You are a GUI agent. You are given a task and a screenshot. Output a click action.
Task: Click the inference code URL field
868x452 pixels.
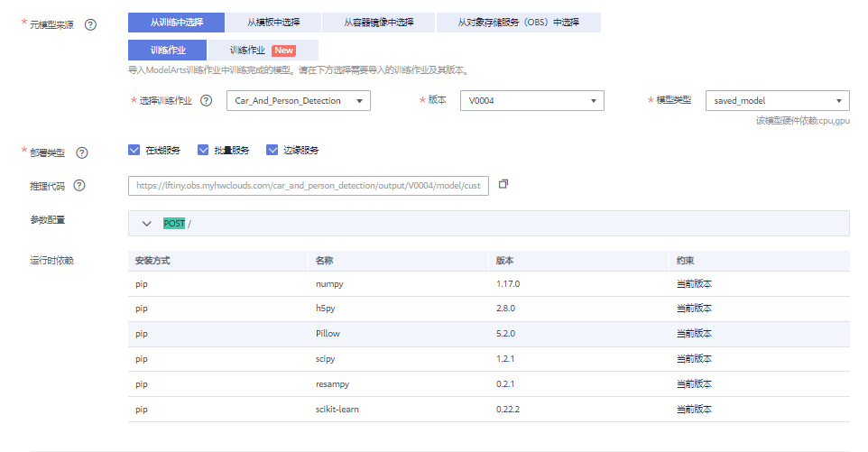[x=308, y=186]
